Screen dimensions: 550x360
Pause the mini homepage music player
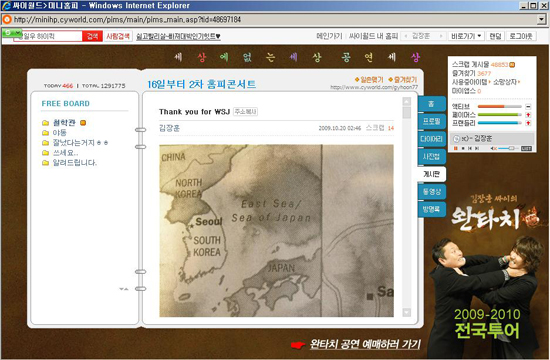coord(456,148)
